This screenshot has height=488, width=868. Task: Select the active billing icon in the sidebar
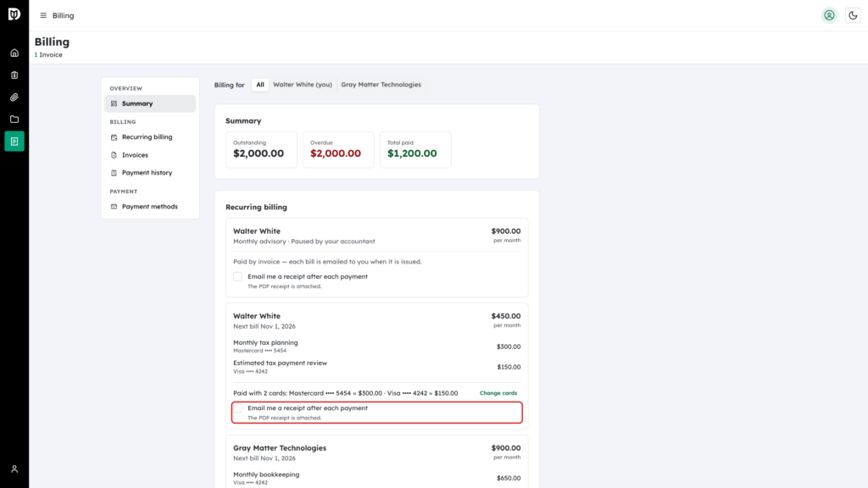click(14, 141)
